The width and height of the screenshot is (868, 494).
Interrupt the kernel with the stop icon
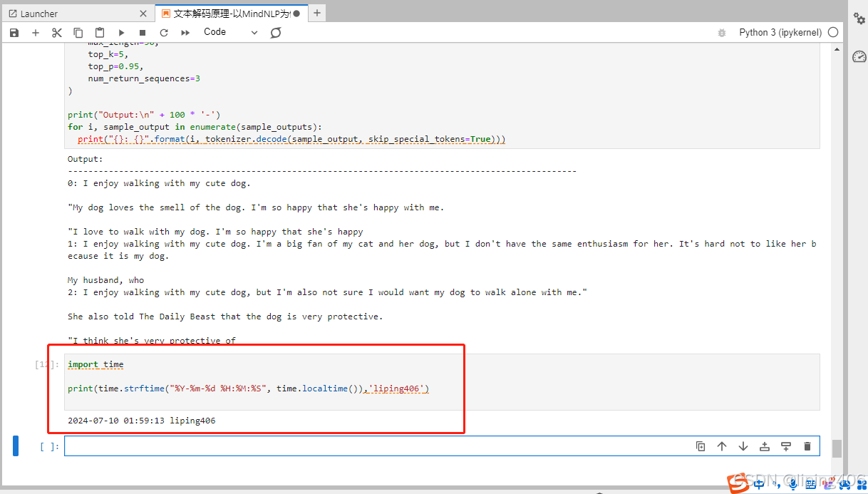[143, 33]
